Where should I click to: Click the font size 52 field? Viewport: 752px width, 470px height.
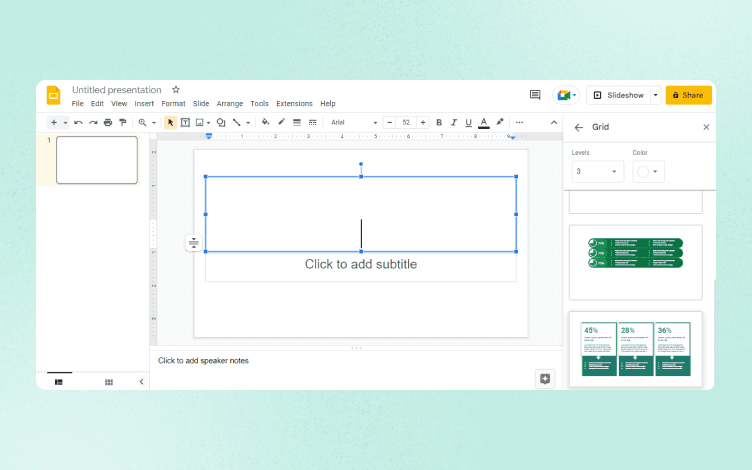click(406, 123)
